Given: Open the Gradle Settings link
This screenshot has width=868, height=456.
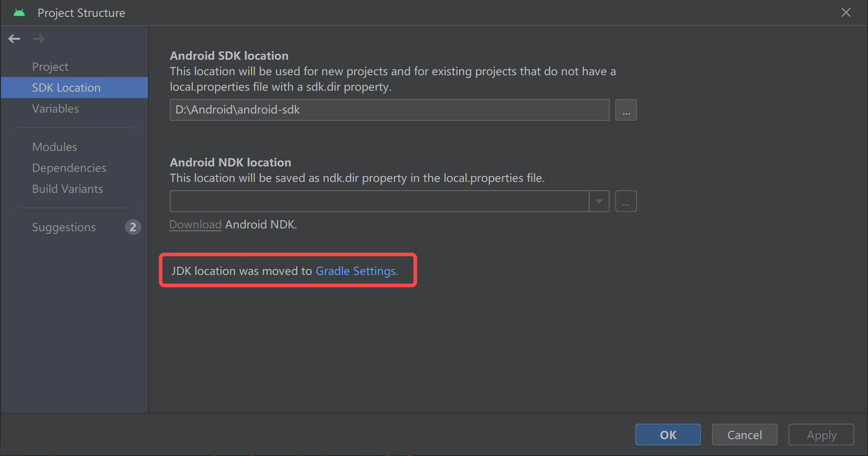Looking at the screenshot, I should (357, 271).
